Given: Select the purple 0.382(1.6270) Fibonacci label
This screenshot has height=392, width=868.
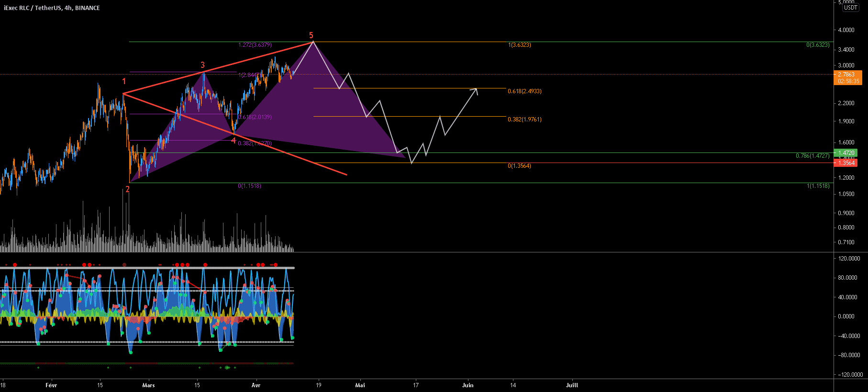Looking at the screenshot, I should coord(255,143).
